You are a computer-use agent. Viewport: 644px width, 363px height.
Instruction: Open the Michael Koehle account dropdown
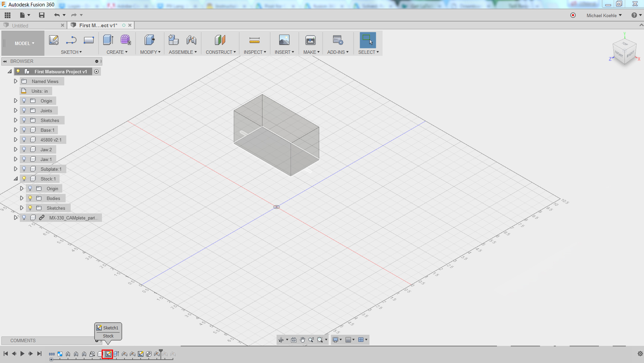point(604,15)
